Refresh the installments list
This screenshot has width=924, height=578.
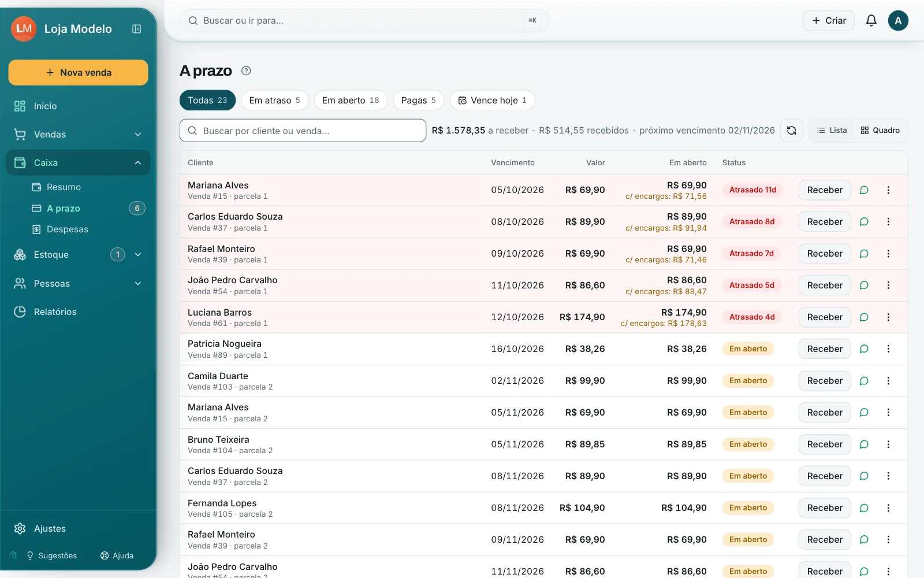click(792, 131)
